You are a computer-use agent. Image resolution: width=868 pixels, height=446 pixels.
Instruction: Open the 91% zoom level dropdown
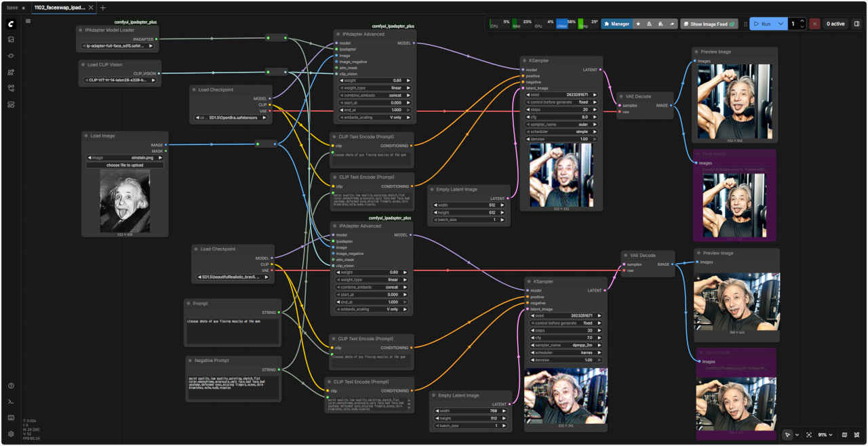point(825,434)
